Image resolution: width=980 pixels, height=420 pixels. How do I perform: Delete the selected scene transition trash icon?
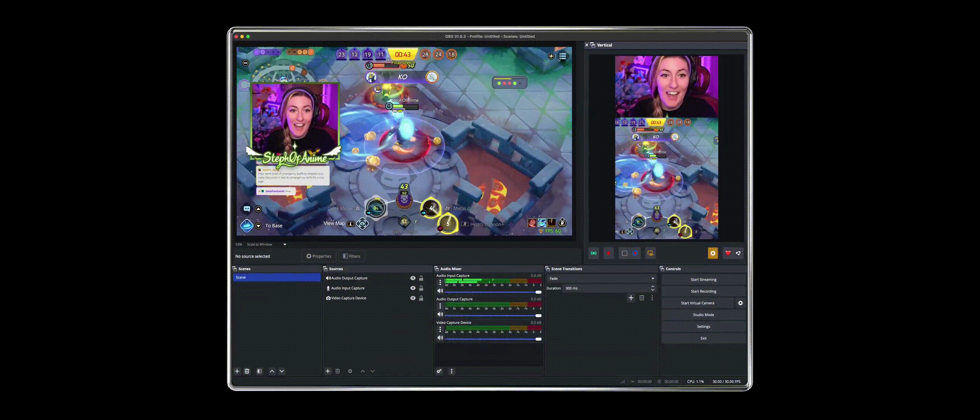(x=642, y=298)
